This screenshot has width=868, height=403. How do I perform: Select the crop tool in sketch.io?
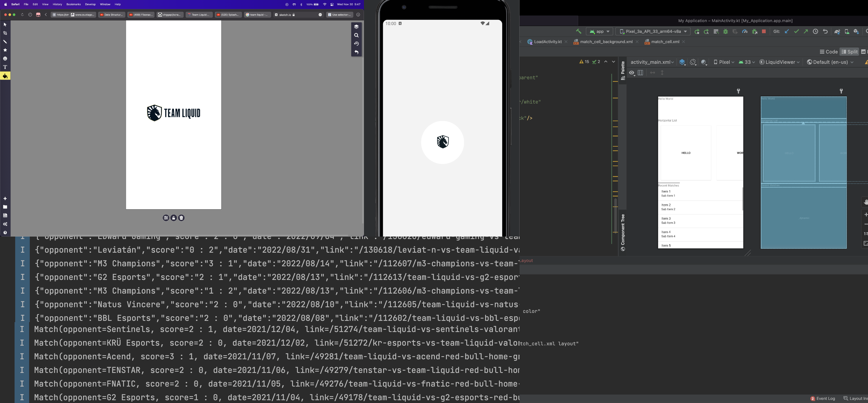[x=5, y=33]
